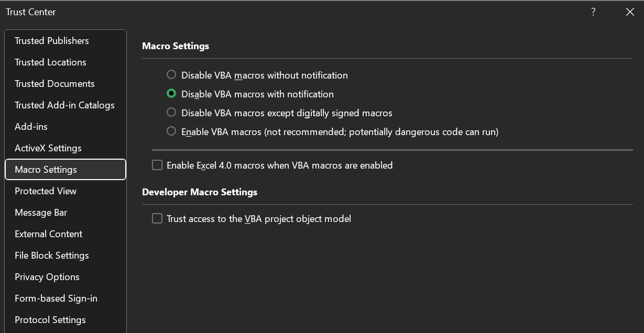644x333 pixels.
Task: Choose Enable VBA macros option
Action: pyautogui.click(x=171, y=131)
